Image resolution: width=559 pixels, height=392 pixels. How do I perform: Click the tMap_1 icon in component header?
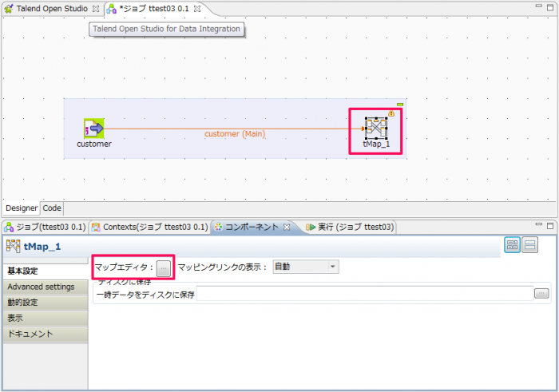pyautogui.click(x=14, y=246)
